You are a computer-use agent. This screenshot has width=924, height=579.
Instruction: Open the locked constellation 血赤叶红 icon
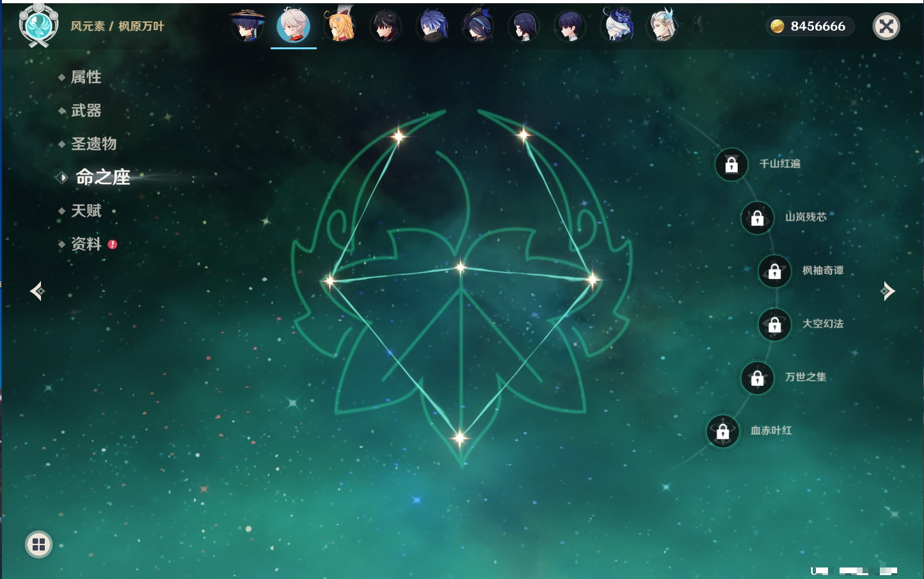pyautogui.click(x=723, y=431)
